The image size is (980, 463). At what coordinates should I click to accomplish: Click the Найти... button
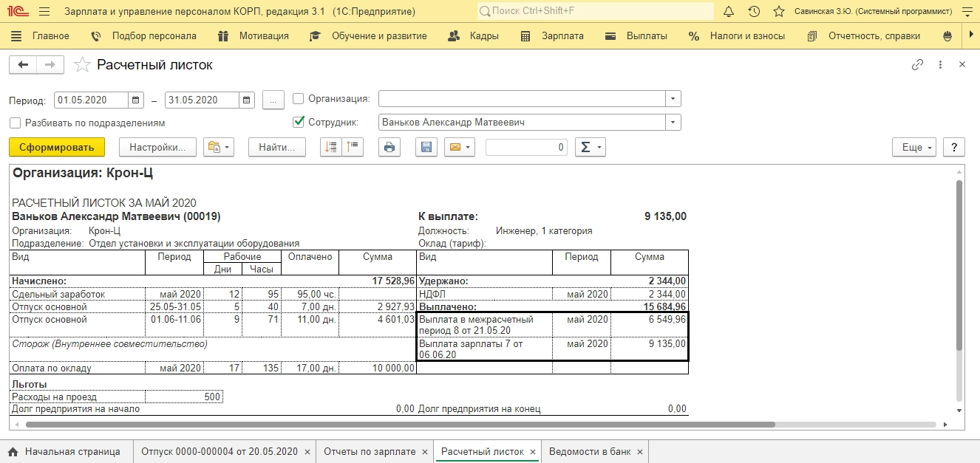[277, 147]
